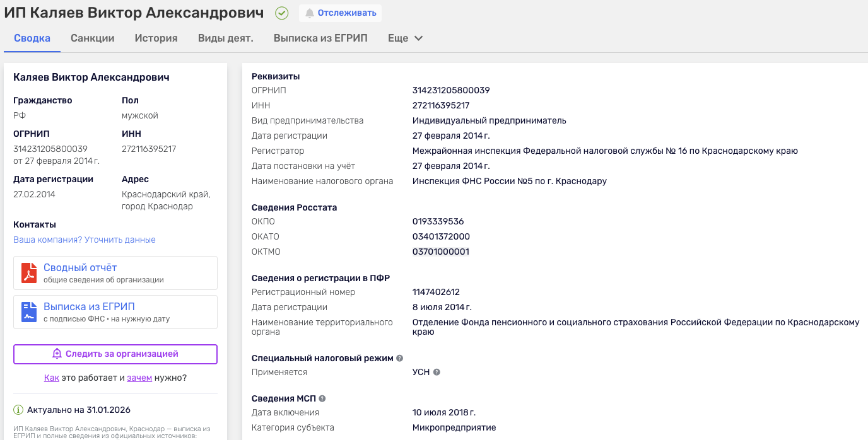Open the Санкции tab
Screen dimensions: 868x440
(93, 38)
